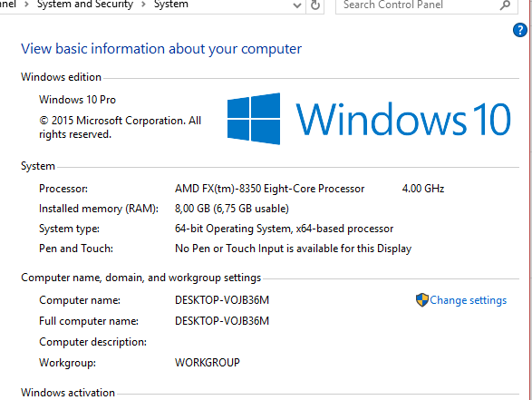Open the System and Security breadcrumb
This screenshot has height=400, width=532.
coord(85,5)
